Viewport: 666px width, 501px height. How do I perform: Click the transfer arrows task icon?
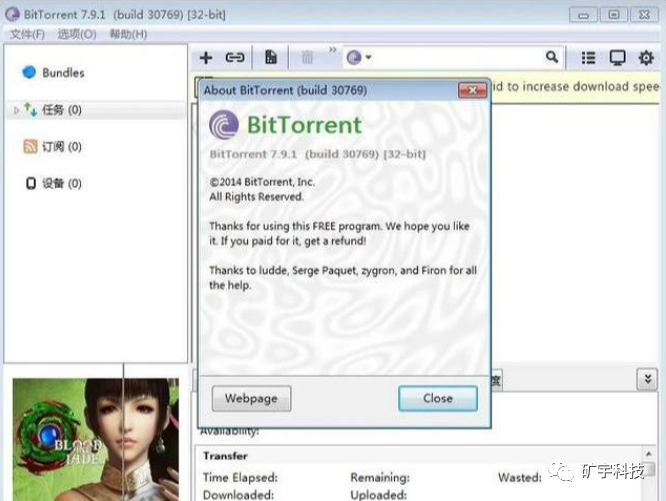pos(30,109)
